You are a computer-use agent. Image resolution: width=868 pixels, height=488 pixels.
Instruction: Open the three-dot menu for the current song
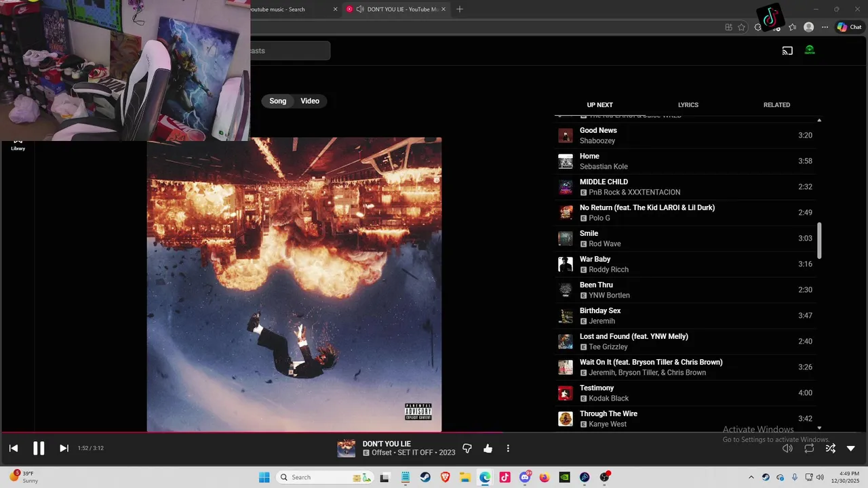pos(508,448)
